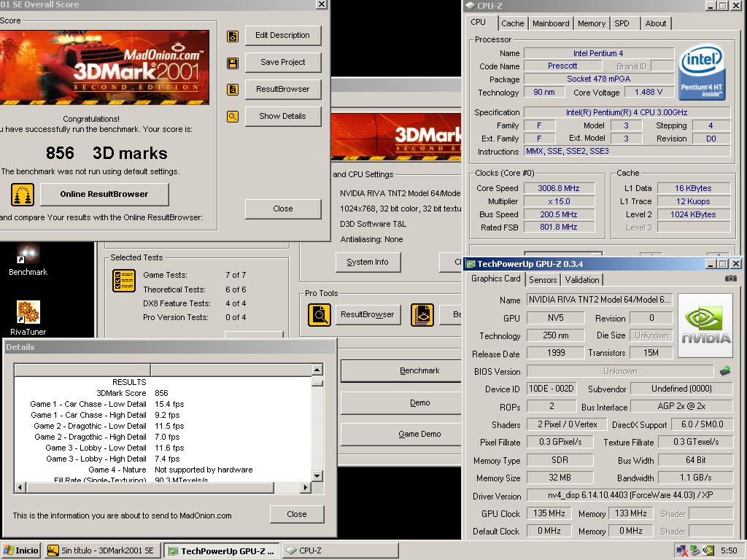Click the Details horizontal scroll right arrow
The image size is (747, 560).
(x=306, y=488)
